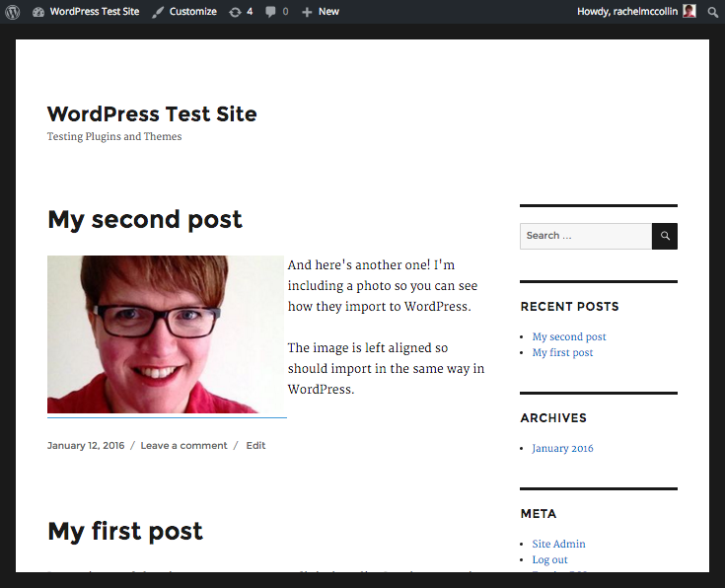Click the photo in My second post

coord(166,334)
